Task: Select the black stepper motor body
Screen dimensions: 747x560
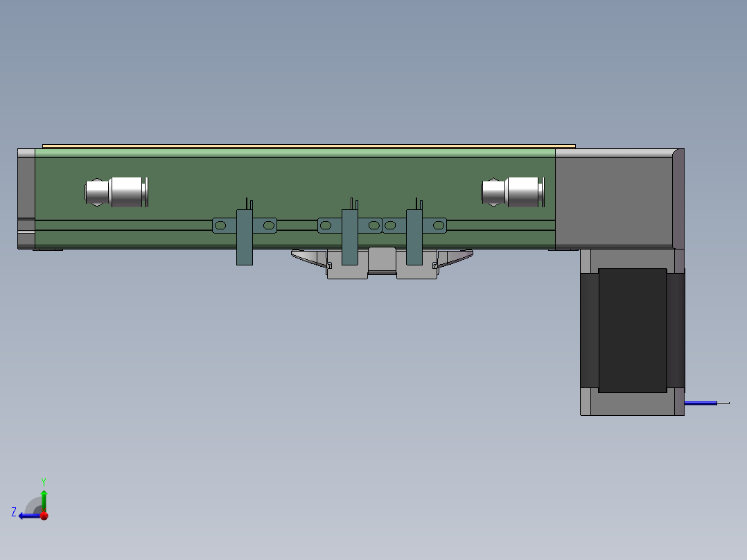Action: click(x=632, y=331)
